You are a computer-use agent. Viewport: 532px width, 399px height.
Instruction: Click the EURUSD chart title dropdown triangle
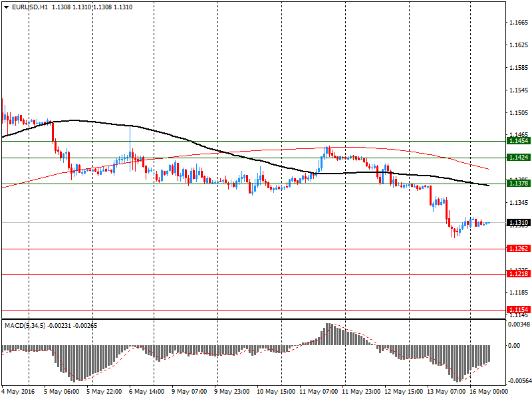click(x=6, y=7)
